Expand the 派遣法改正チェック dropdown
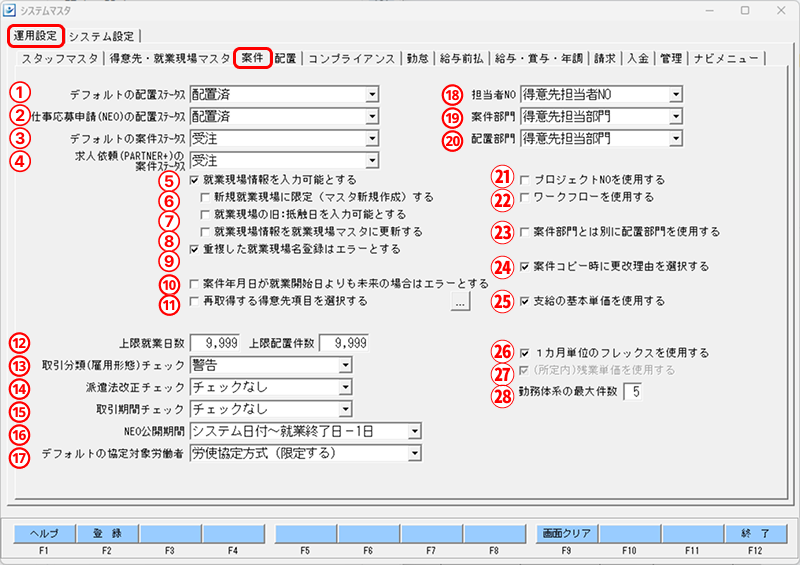800x565 pixels. [x=345, y=387]
